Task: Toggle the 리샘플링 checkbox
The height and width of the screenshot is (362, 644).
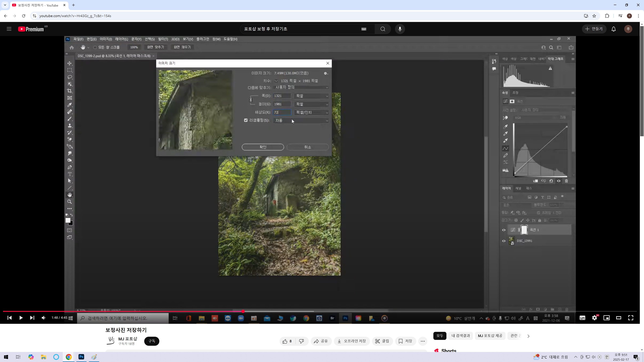Action: tap(246, 120)
